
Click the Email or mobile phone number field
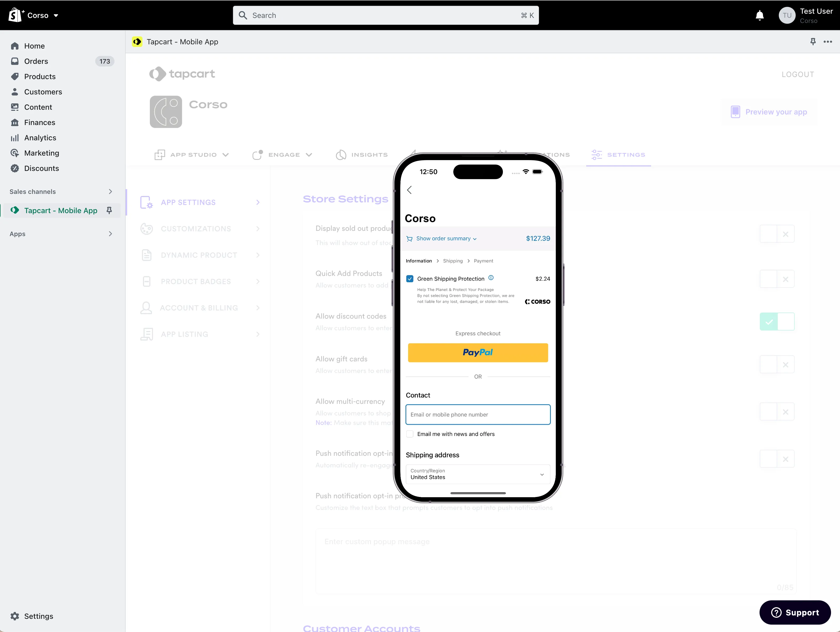(x=478, y=414)
